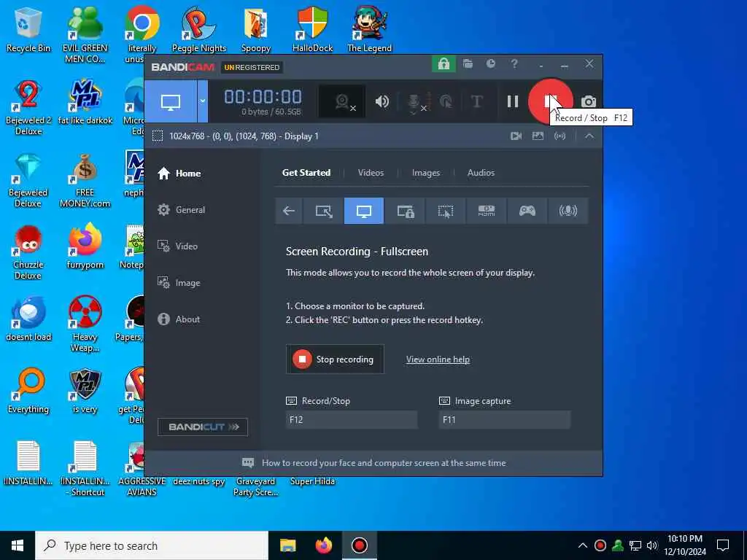Click the recording area selection rectangle icon
Image resolution: width=747 pixels, height=560 pixels.
[x=158, y=136]
